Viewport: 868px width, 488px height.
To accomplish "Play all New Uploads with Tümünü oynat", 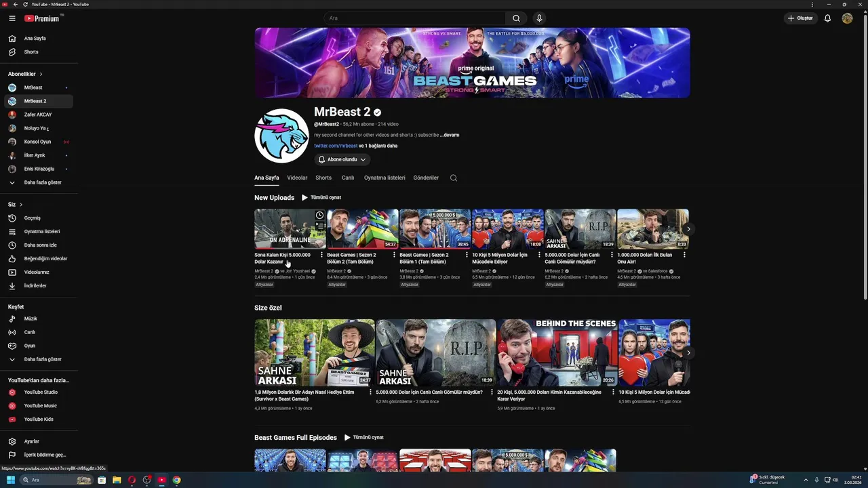I will point(321,198).
